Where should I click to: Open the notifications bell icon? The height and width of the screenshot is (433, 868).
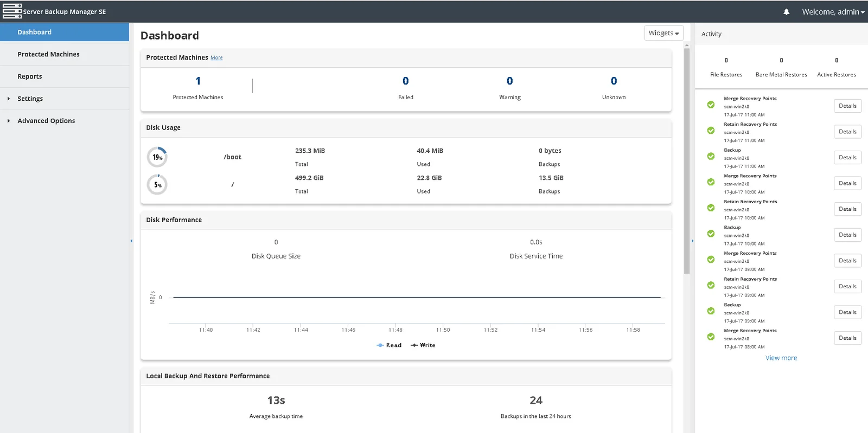click(x=786, y=12)
